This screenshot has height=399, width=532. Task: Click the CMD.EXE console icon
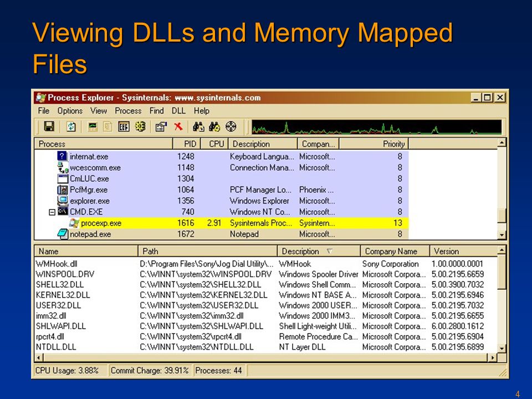tap(63, 211)
